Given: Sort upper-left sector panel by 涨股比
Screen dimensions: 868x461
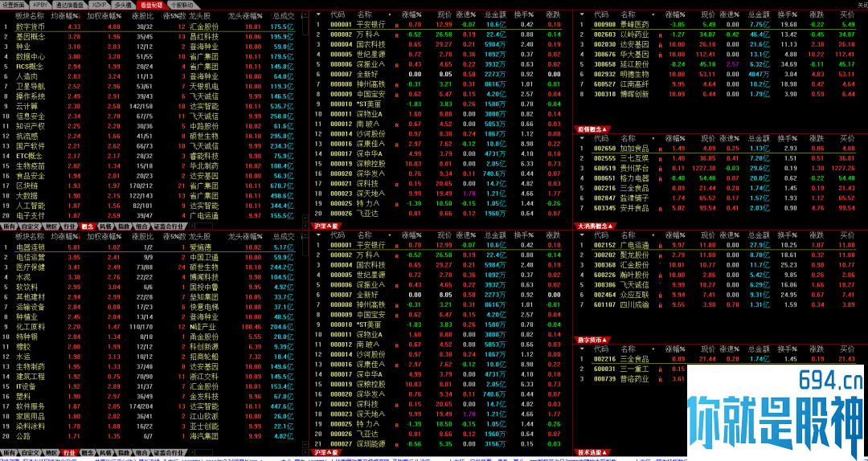Looking at the screenshot, I should click(143, 16).
